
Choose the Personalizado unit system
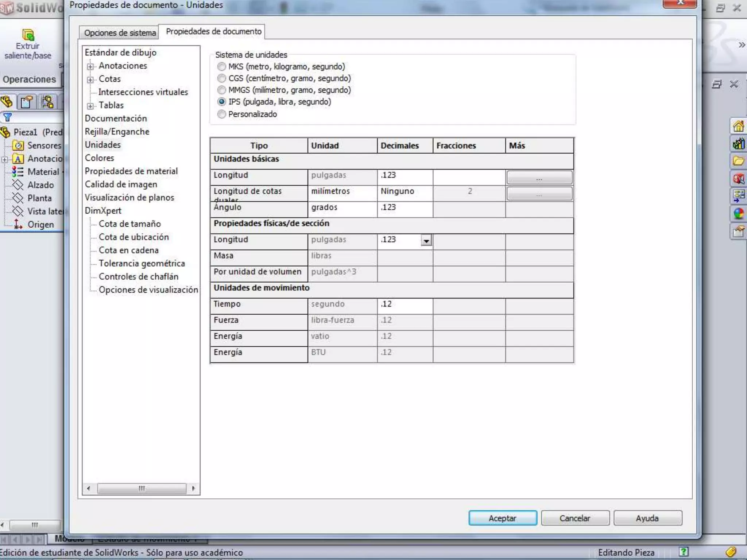click(x=221, y=114)
